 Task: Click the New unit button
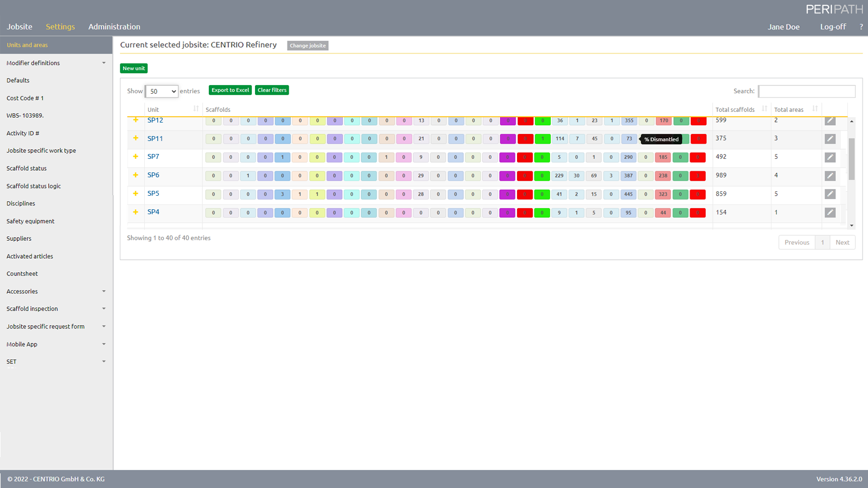133,68
